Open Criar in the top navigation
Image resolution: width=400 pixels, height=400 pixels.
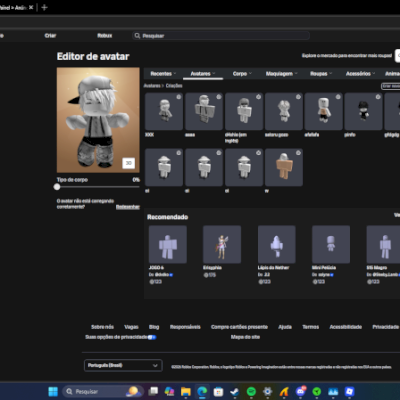click(50, 36)
